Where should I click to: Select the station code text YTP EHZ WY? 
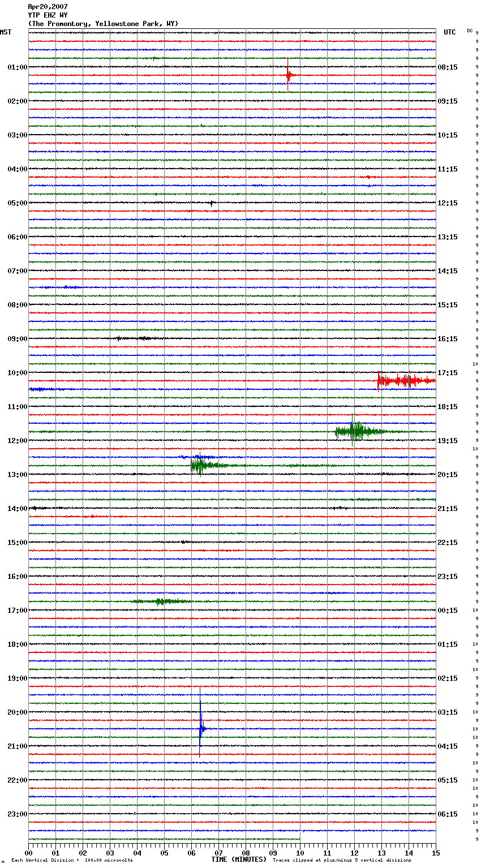[48, 15]
